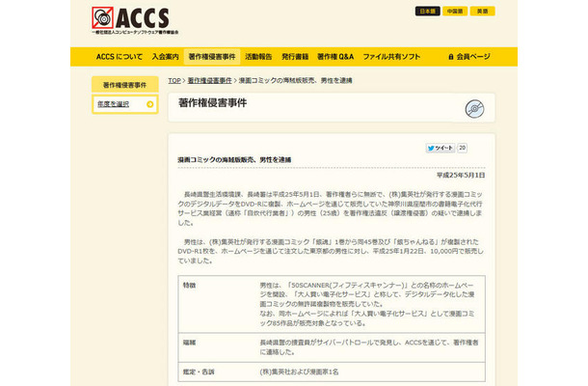Click the 端緒 table row label

coord(189,343)
